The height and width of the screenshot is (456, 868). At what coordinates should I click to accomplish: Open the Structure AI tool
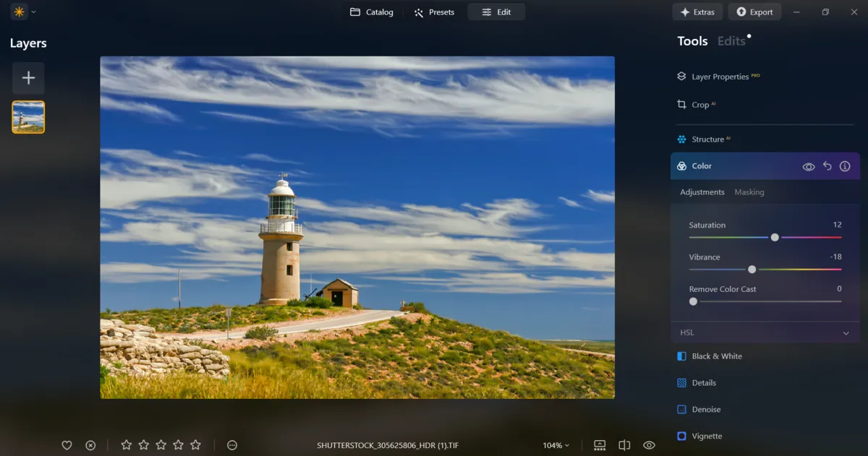click(709, 139)
